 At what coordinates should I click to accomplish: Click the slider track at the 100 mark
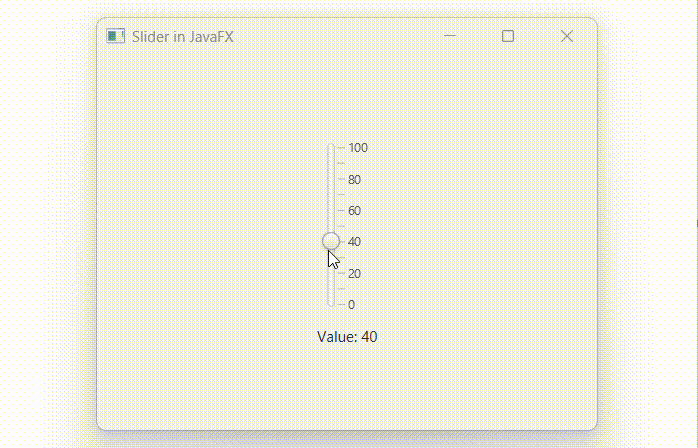(x=331, y=148)
